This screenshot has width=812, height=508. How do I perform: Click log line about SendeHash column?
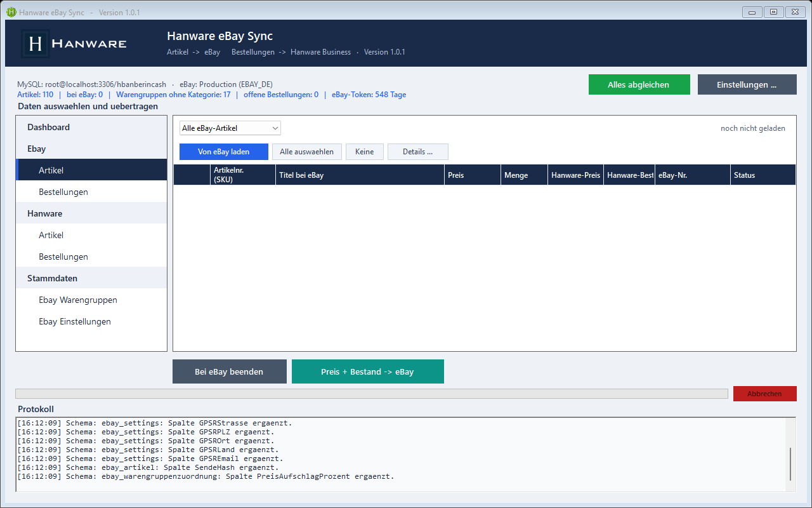click(148, 467)
